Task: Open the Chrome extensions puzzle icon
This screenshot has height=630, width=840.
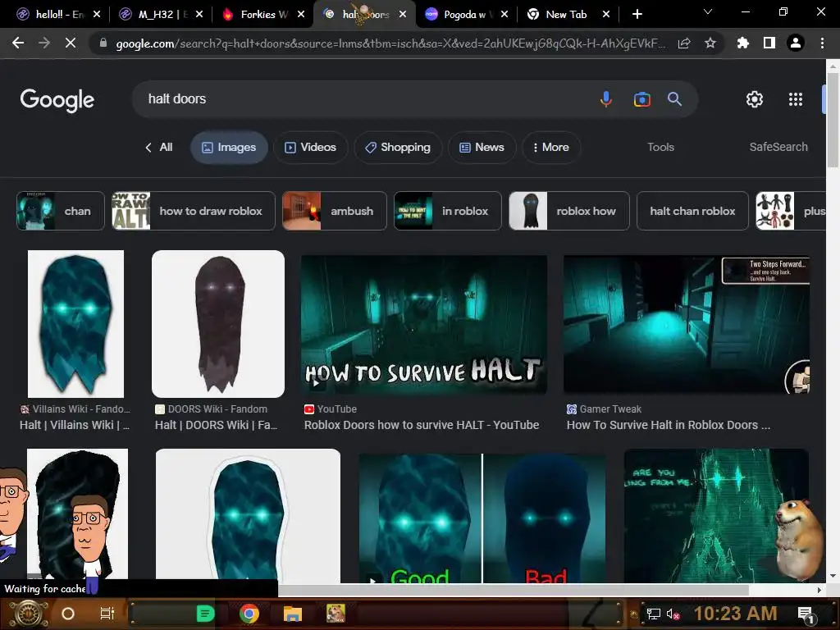Action: pyautogui.click(x=742, y=43)
